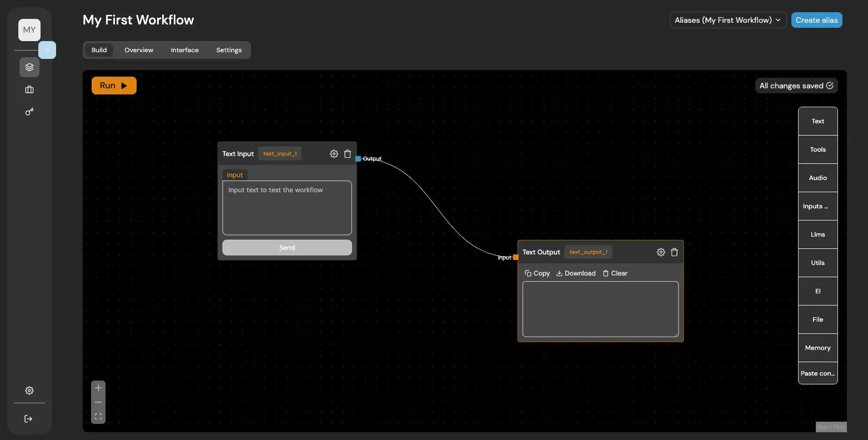Open the briefcase icon in sidebar
Image resolution: width=868 pixels, height=440 pixels.
29,89
